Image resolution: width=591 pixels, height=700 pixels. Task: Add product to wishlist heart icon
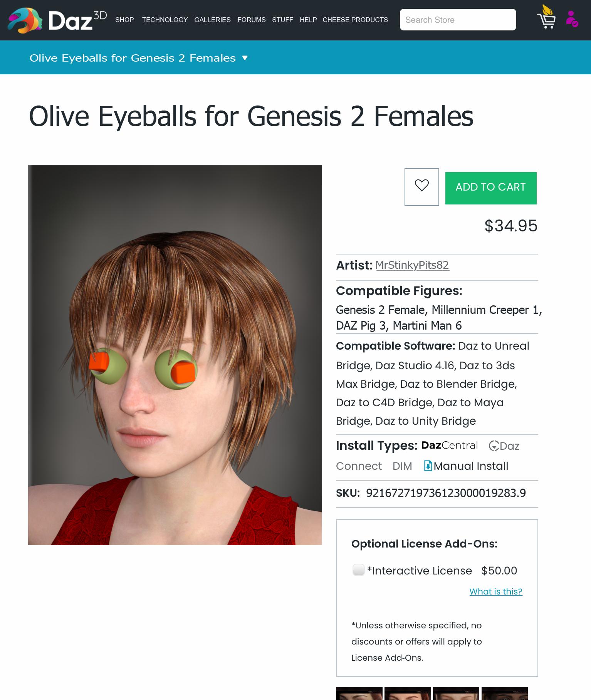point(421,187)
